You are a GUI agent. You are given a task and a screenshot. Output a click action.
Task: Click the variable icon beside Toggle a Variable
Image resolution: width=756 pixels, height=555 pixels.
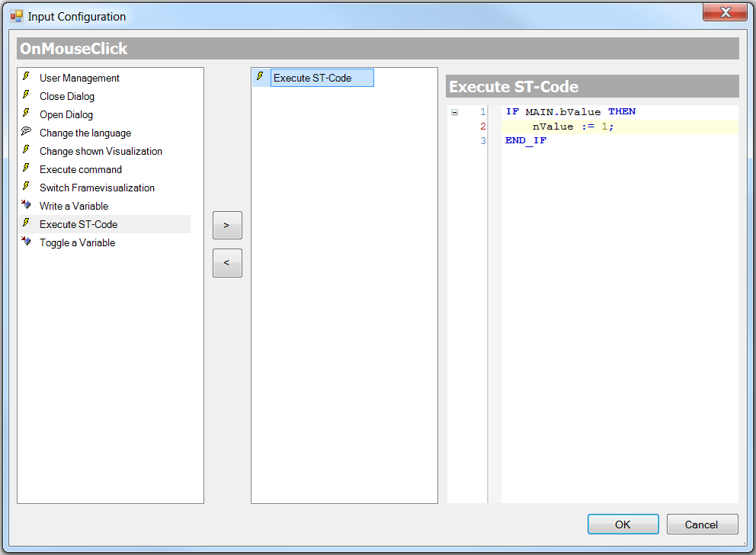pyautogui.click(x=26, y=241)
